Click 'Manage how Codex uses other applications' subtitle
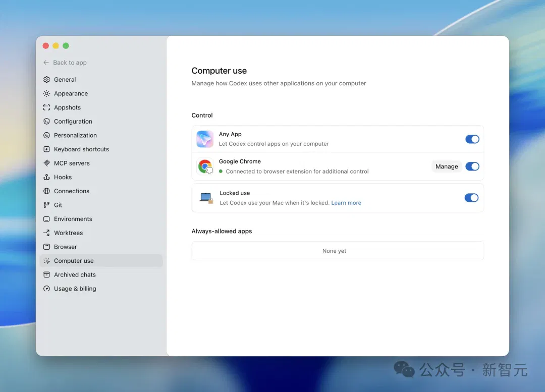This screenshot has height=392, width=545. pyautogui.click(x=279, y=83)
